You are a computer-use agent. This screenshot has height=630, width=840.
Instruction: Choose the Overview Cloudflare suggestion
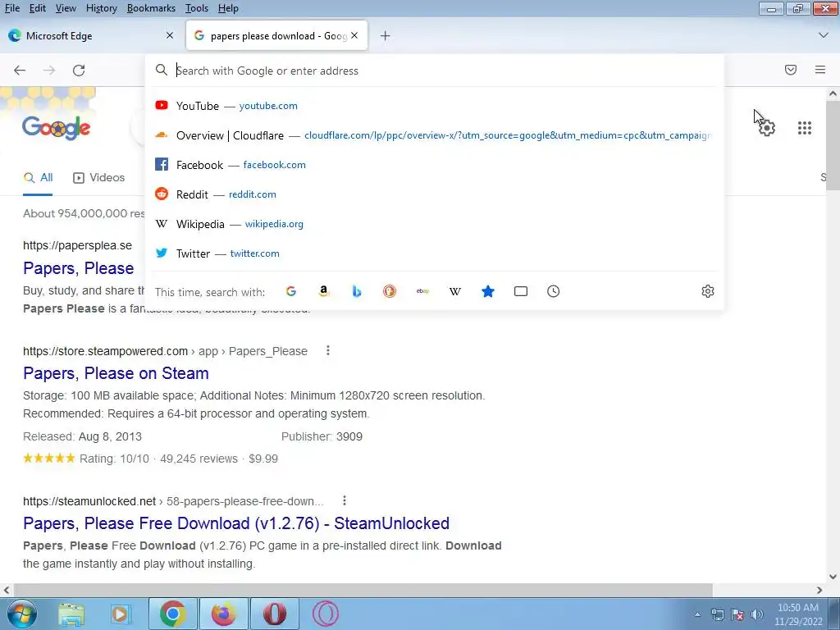[x=435, y=135]
